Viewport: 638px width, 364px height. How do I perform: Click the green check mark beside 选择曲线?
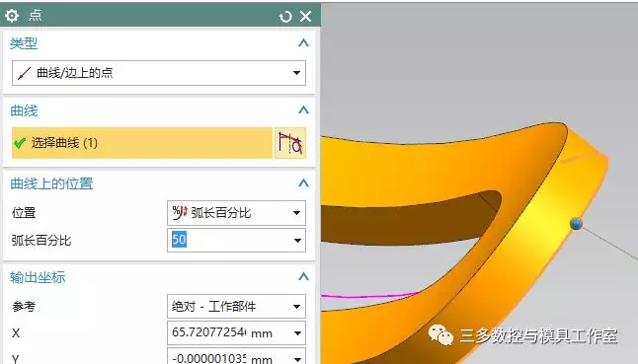[19, 143]
